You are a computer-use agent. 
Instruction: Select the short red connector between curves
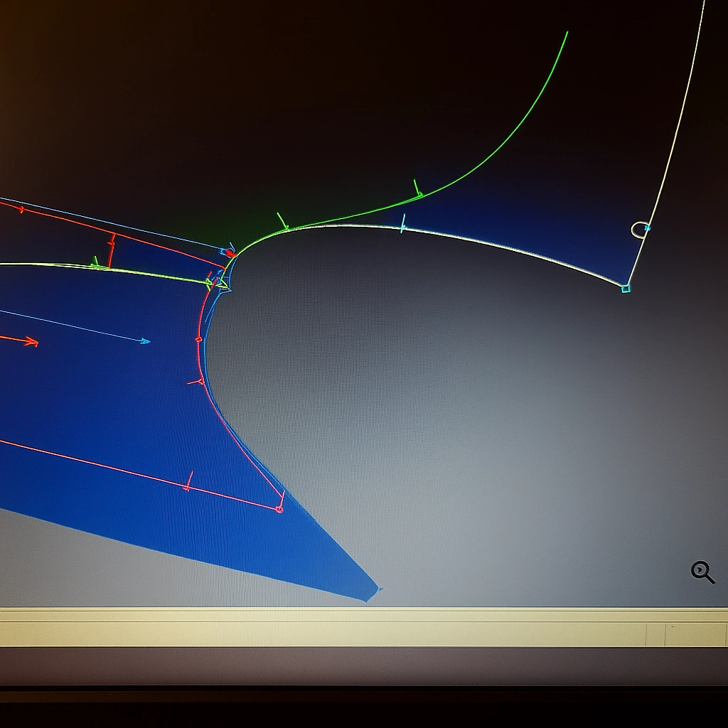[x=110, y=251]
